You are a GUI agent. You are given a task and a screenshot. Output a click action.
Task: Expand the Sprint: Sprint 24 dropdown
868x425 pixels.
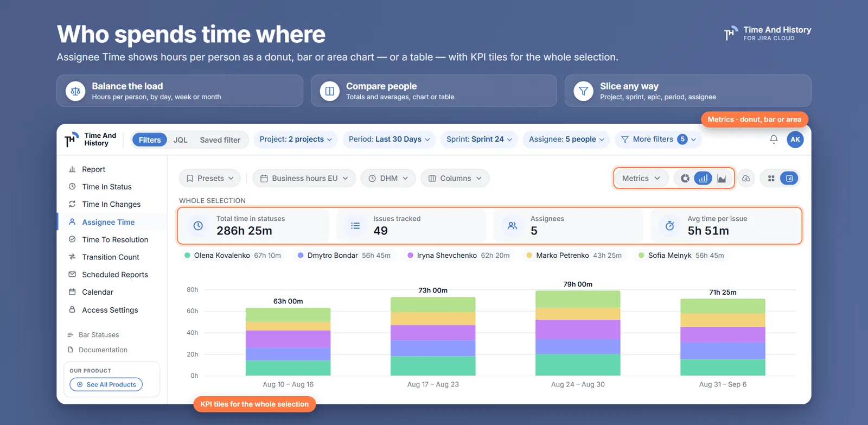coord(479,139)
